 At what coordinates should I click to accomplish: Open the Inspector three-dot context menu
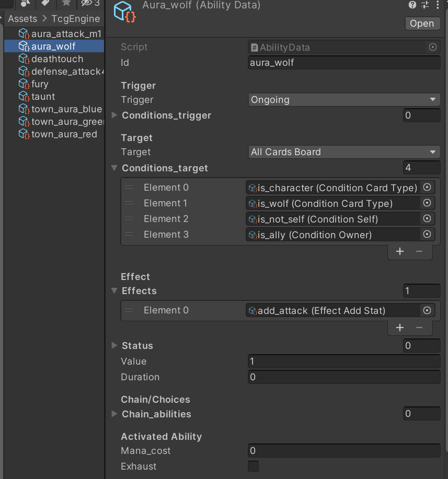[438, 5]
